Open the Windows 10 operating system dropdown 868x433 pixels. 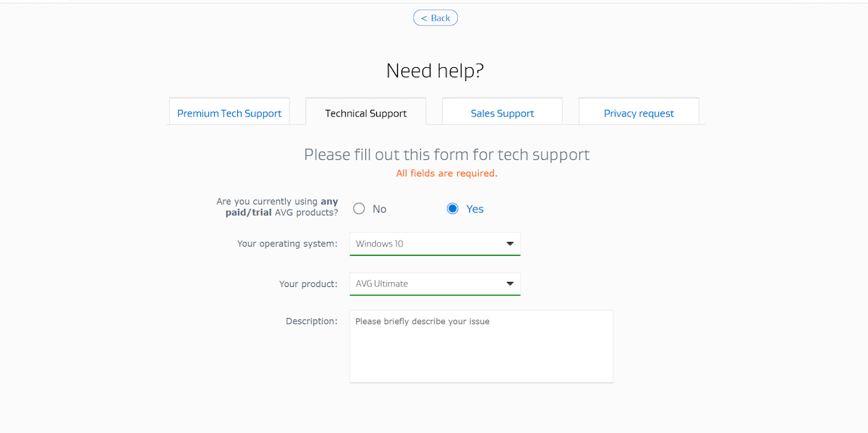click(x=427, y=244)
